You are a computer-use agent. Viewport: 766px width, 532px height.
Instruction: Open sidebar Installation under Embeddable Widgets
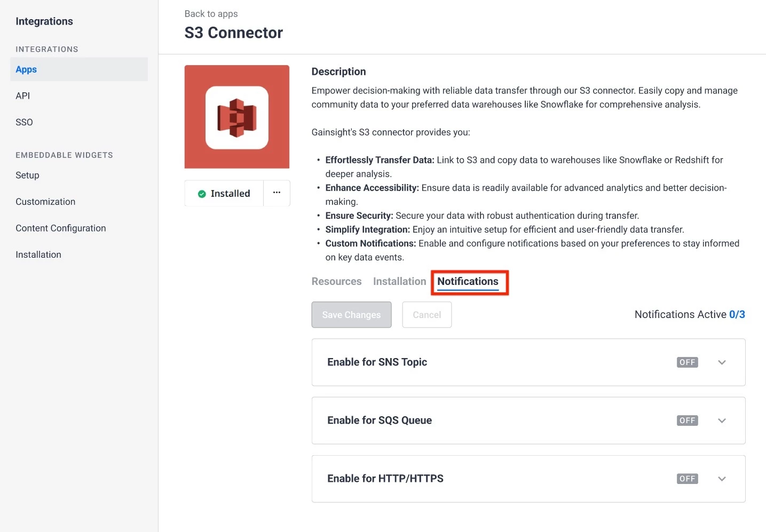38,255
